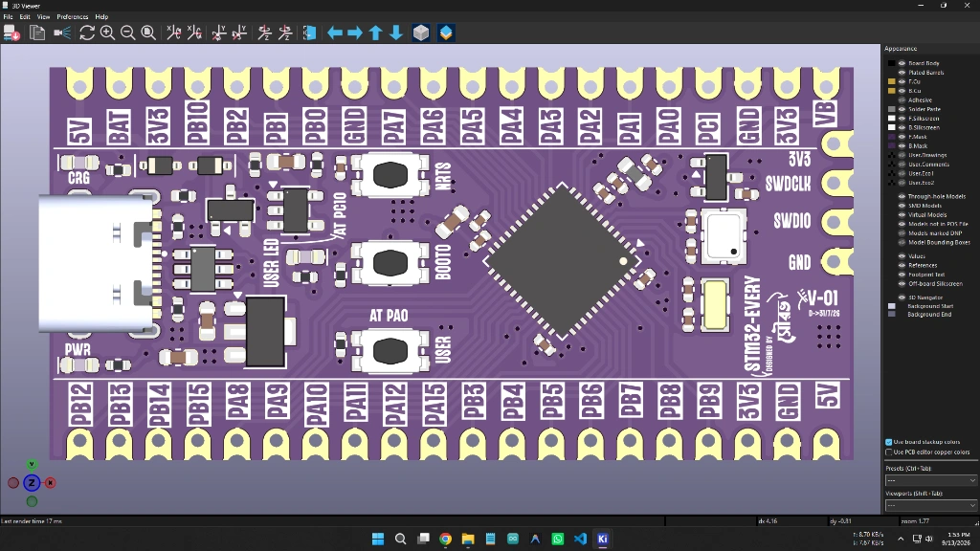Click the taskbar clock 1:55 PM

point(958,539)
